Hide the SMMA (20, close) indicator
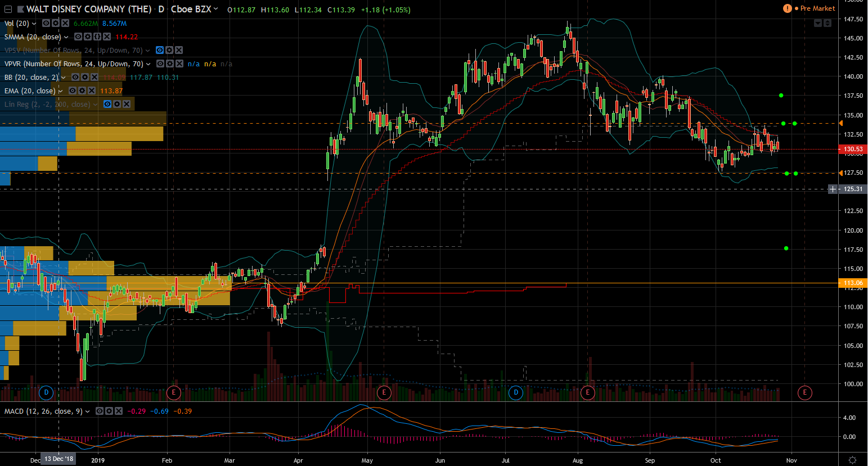 click(78, 37)
